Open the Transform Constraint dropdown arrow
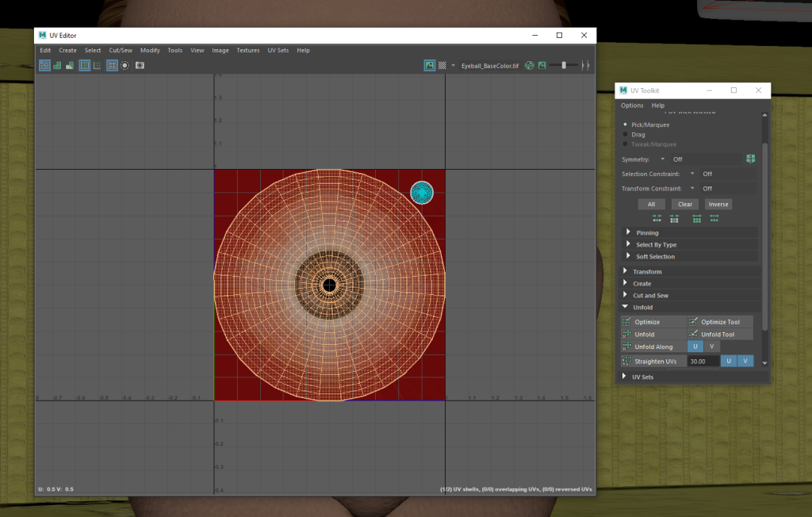This screenshot has width=812, height=517. pos(692,188)
